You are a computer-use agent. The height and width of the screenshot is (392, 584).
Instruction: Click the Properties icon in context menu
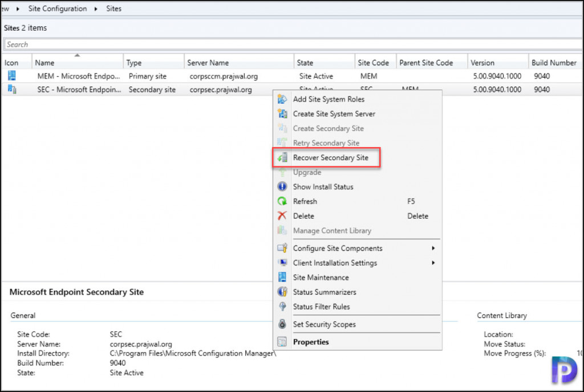(x=282, y=342)
